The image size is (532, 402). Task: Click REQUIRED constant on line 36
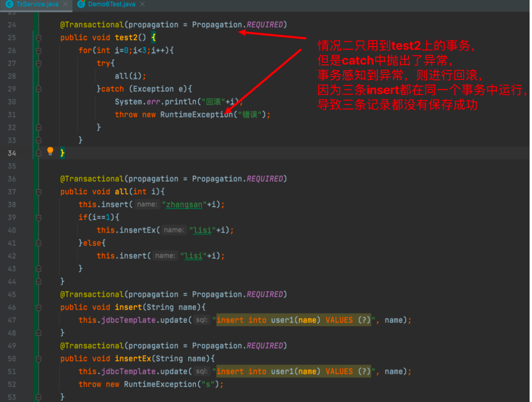[x=265, y=179]
